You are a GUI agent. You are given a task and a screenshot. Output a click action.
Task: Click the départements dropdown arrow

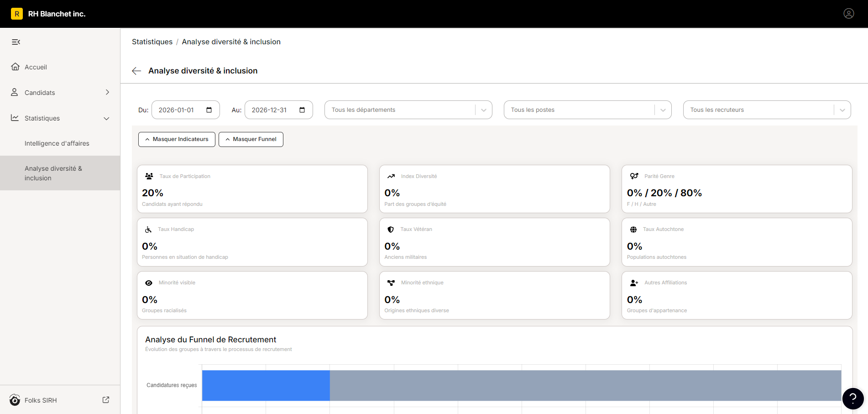coord(484,110)
